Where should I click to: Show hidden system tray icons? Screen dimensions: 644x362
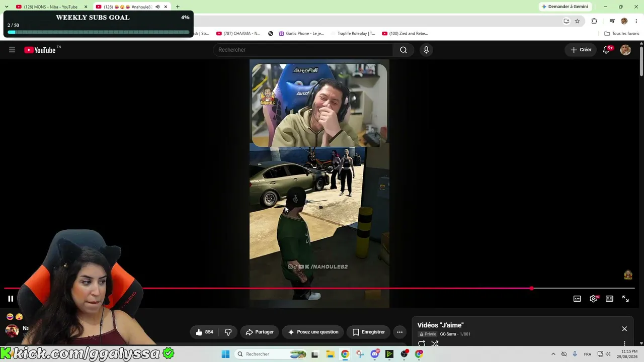[553, 354]
